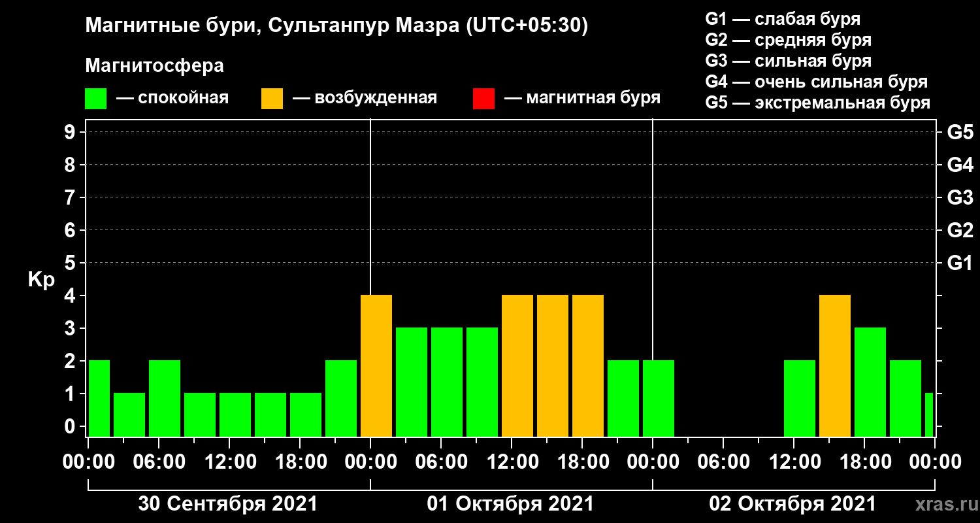Click 'G3 — сильная буря' description

[789, 61]
